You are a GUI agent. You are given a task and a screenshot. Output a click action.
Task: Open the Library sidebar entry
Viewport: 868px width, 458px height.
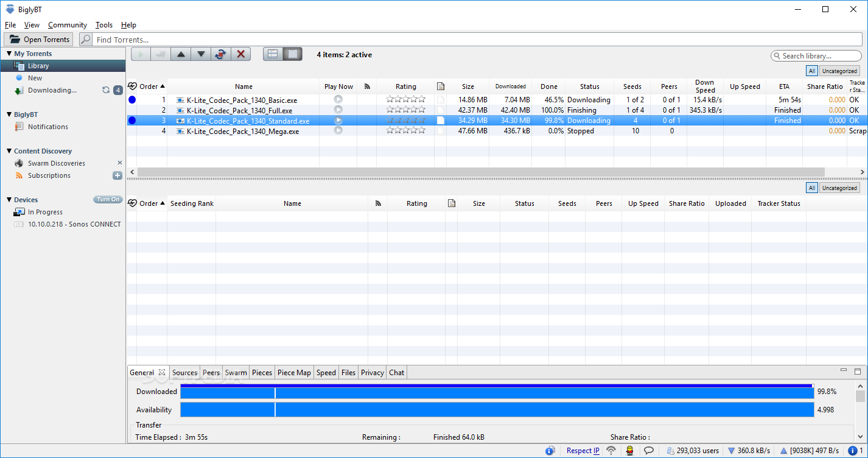click(63, 66)
